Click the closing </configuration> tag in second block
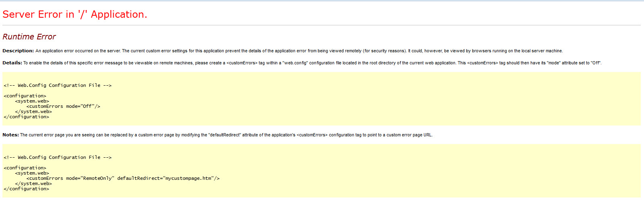The image size is (644, 212). (26, 189)
